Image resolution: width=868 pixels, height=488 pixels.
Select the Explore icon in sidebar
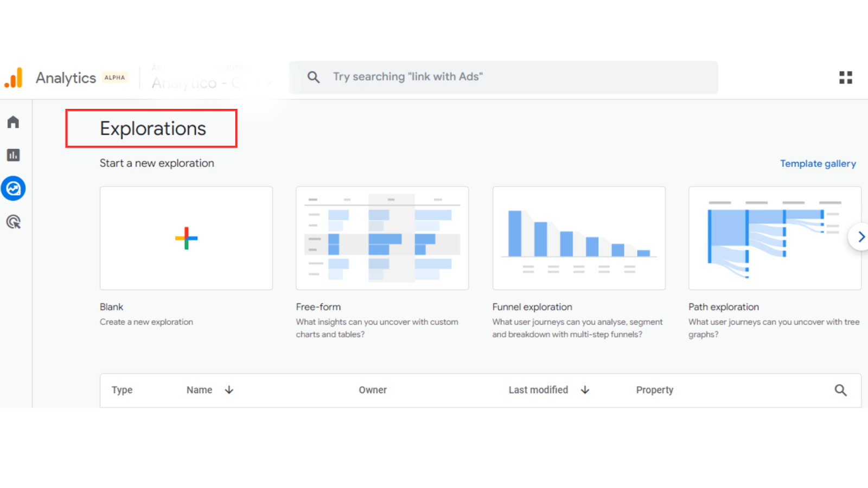pos(13,189)
